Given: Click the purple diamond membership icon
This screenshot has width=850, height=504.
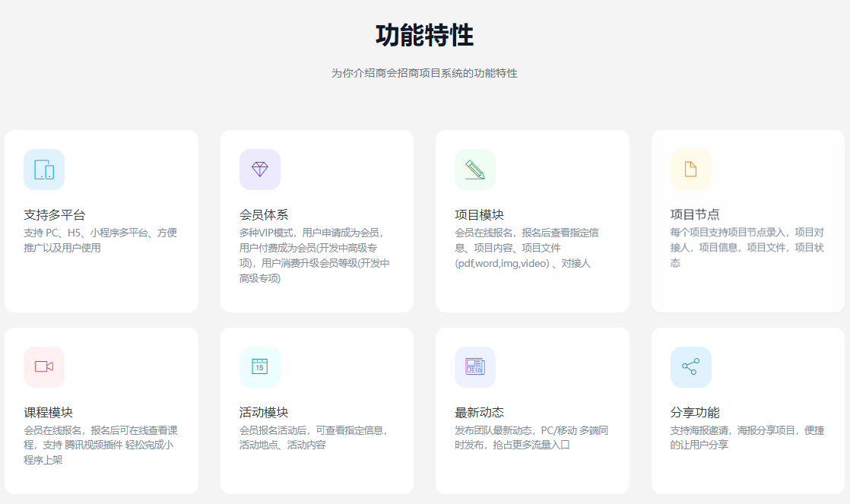Looking at the screenshot, I should click(260, 170).
